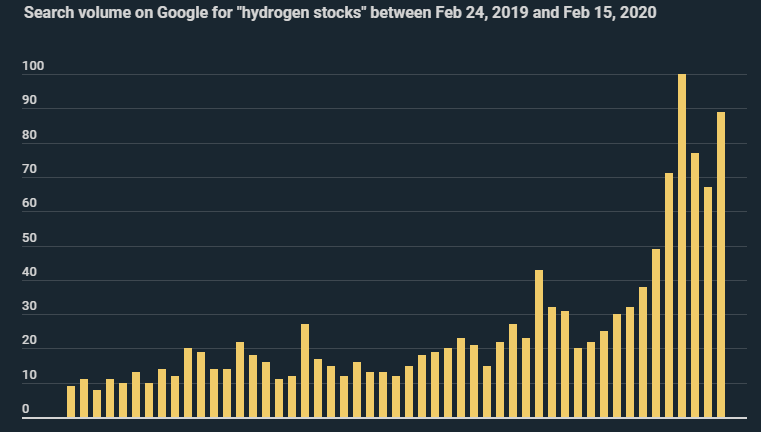Click the second bar from the right
This screenshot has width=761, height=432.
point(708,302)
